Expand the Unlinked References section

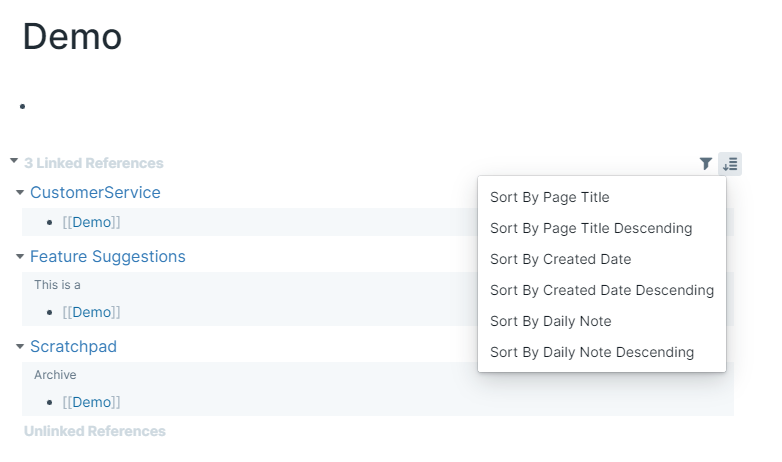(95, 431)
